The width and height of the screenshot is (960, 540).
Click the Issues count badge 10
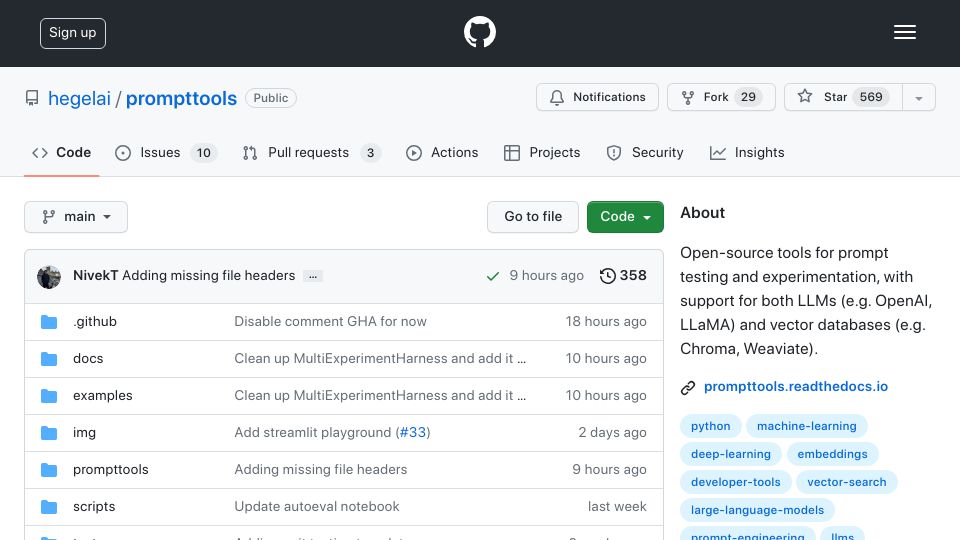[203, 153]
